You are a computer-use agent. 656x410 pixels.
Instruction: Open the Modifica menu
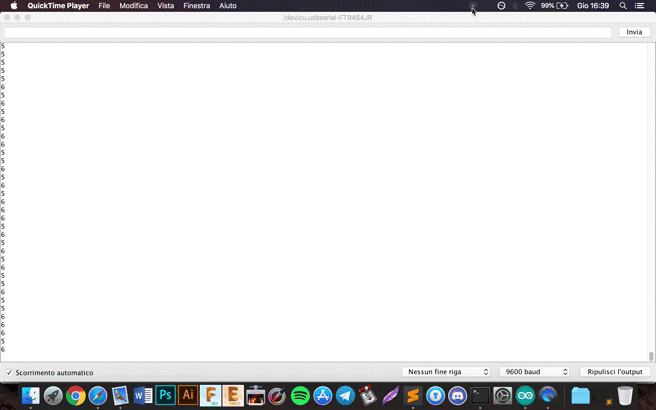(133, 6)
